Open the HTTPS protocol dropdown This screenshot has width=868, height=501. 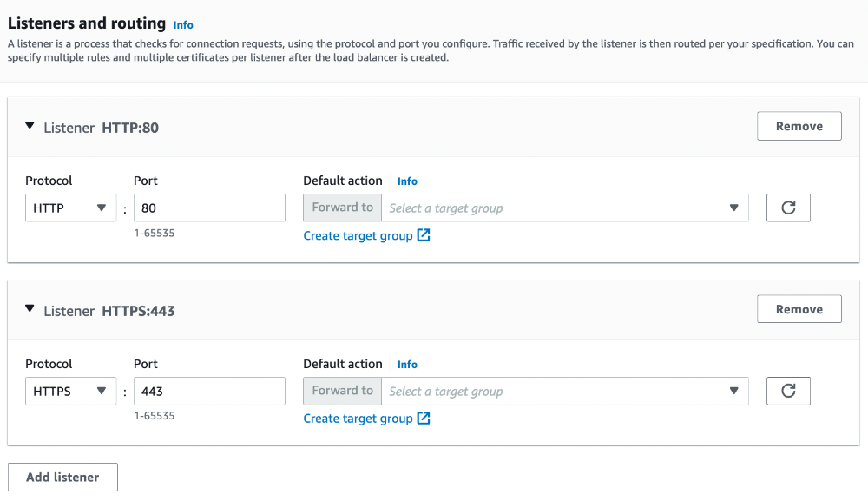click(x=71, y=391)
